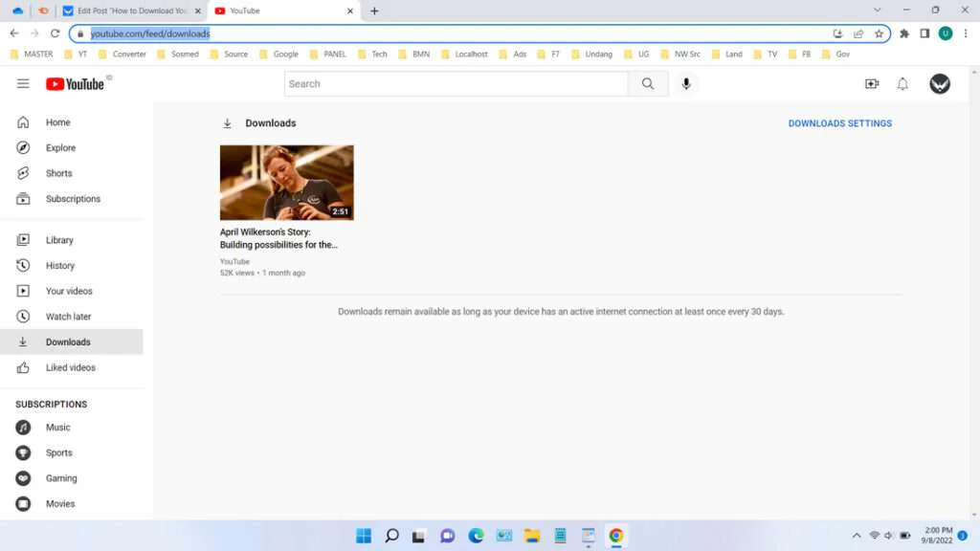Open your account avatar menu
The width and height of the screenshot is (980, 551).
[940, 83]
